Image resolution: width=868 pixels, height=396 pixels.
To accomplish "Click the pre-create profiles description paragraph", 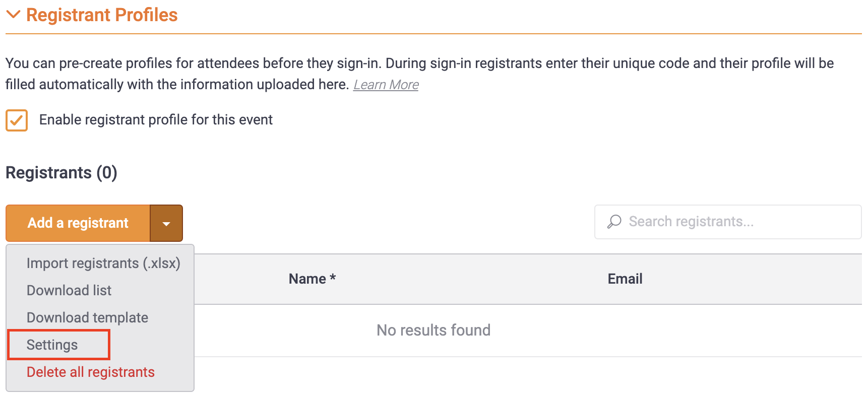I will (x=419, y=74).
